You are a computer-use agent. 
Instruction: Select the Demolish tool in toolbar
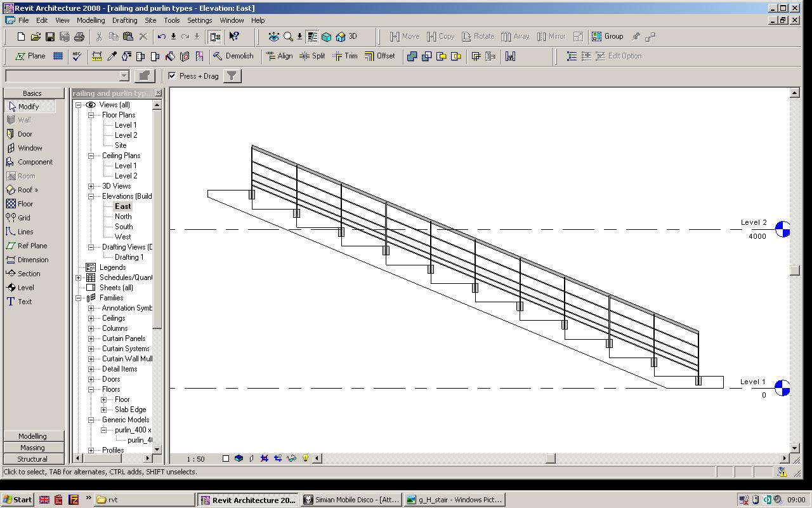tap(233, 56)
